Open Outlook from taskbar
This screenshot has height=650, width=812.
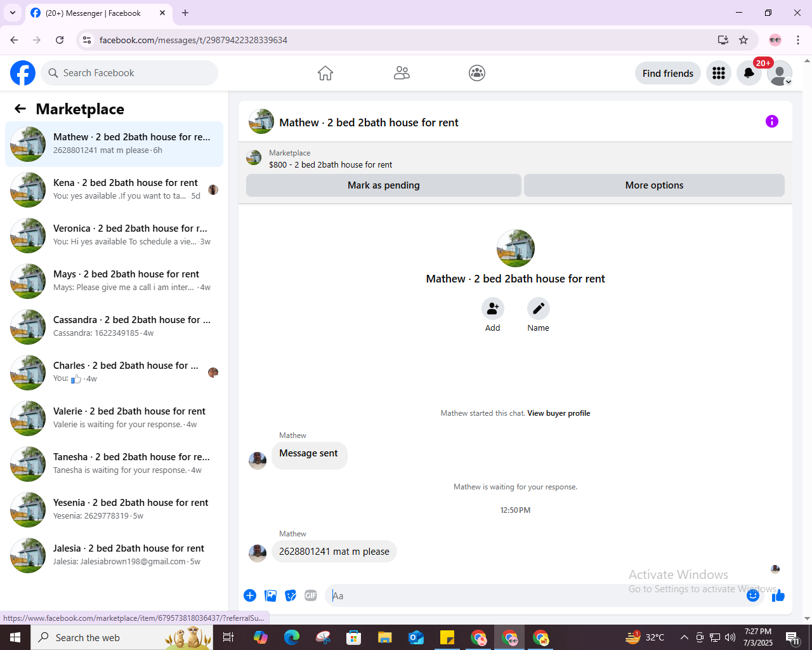click(416, 637)
